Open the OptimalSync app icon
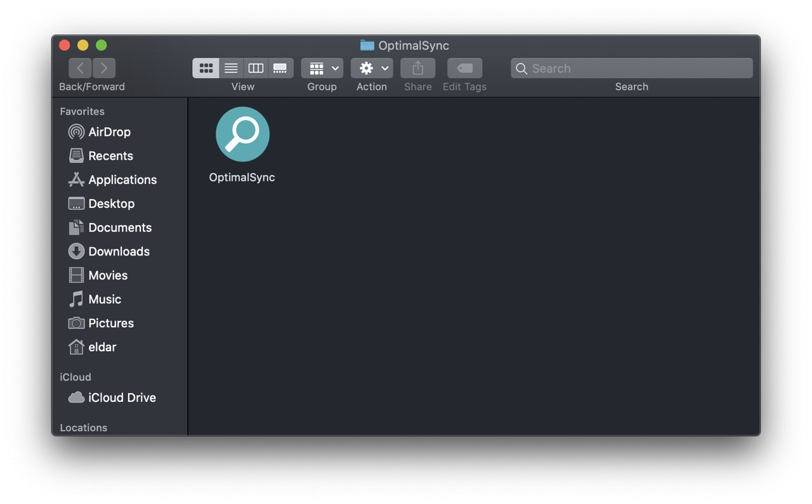This screenshot has height=504, width=812. click(242, 134)
